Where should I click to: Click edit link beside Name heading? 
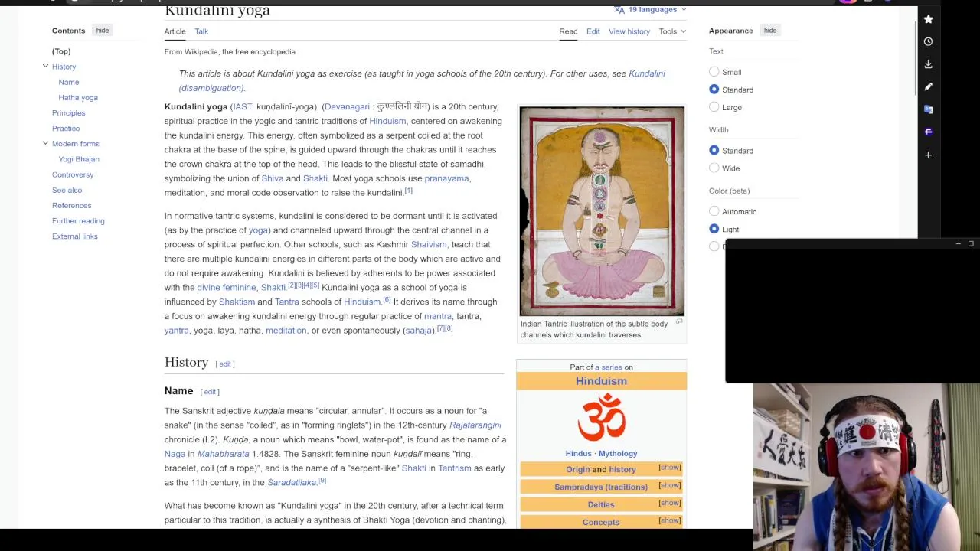tap(210, 392)
